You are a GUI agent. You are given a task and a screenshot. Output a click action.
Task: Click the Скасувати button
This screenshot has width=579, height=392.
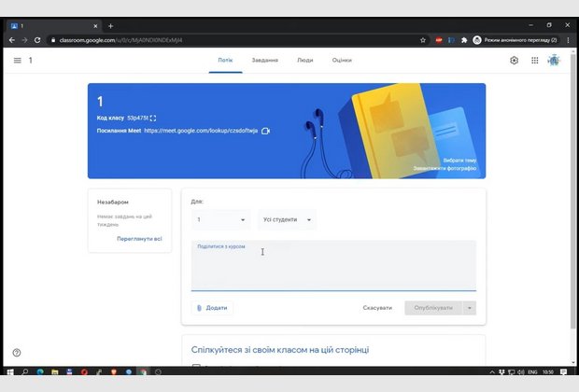click(x=377, y=308)
